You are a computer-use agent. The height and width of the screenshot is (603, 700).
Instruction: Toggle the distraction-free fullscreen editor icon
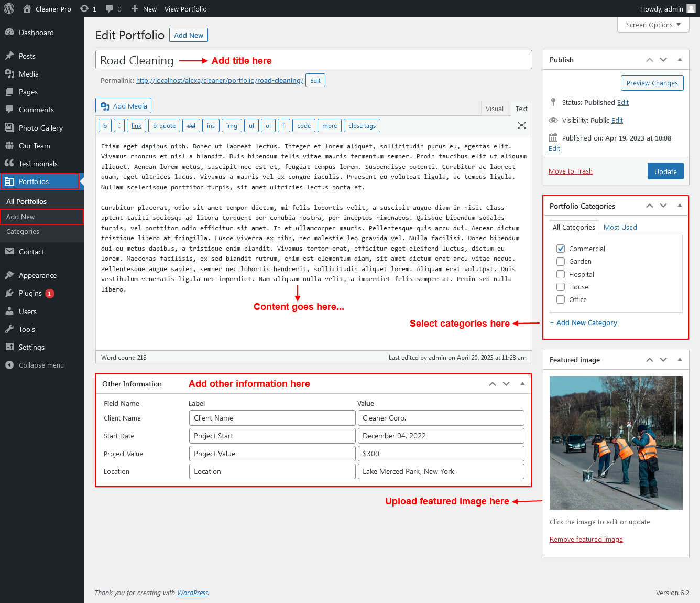(x=522, y=125)
